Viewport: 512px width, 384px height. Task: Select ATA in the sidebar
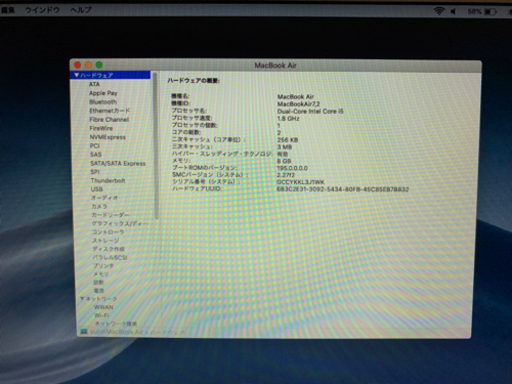pyautogui.click(x=94, y=84)
